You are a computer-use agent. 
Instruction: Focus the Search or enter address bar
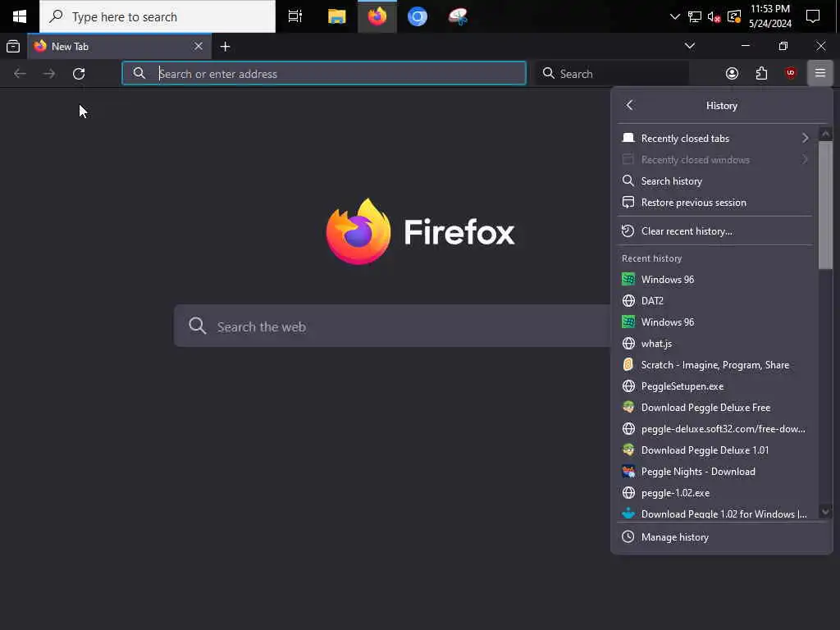point(324,73)
